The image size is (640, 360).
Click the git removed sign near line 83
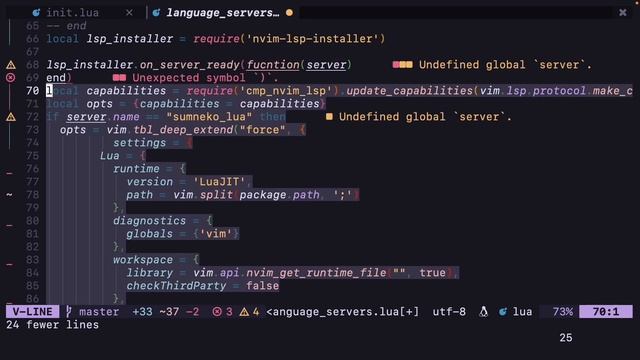click(x=9, y=264)
